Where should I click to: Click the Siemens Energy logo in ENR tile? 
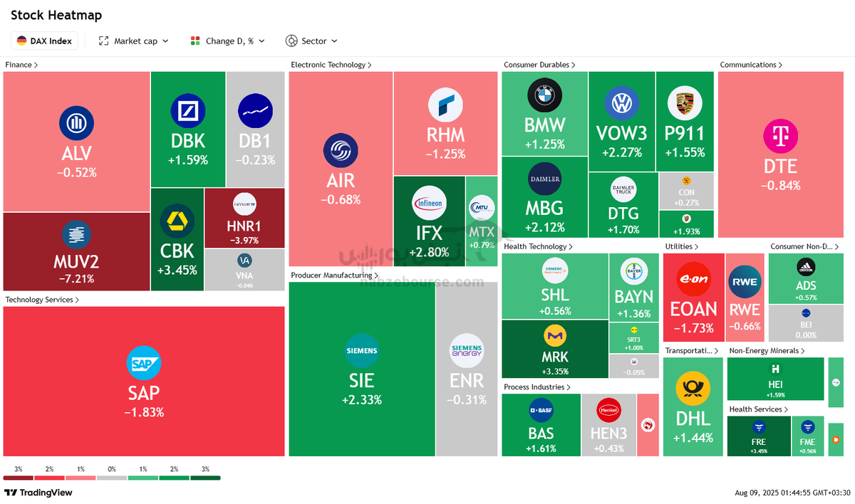467,350
